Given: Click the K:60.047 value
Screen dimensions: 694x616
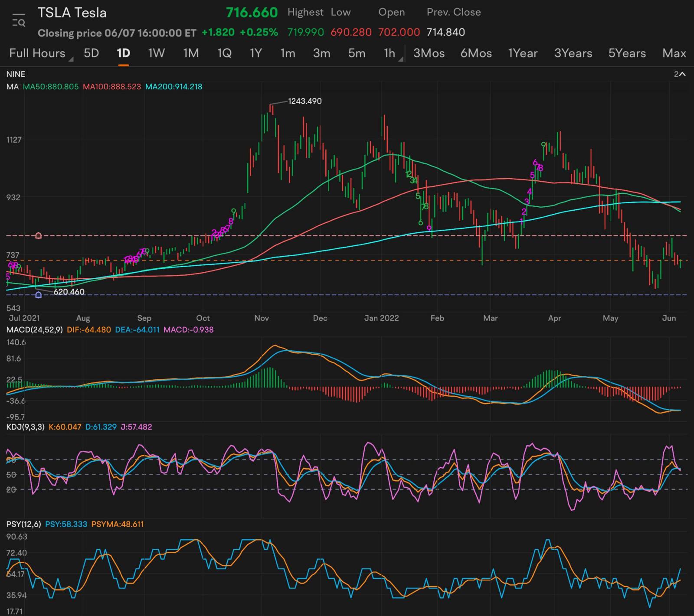Looking at the screenshot, I should click(65, 427).
